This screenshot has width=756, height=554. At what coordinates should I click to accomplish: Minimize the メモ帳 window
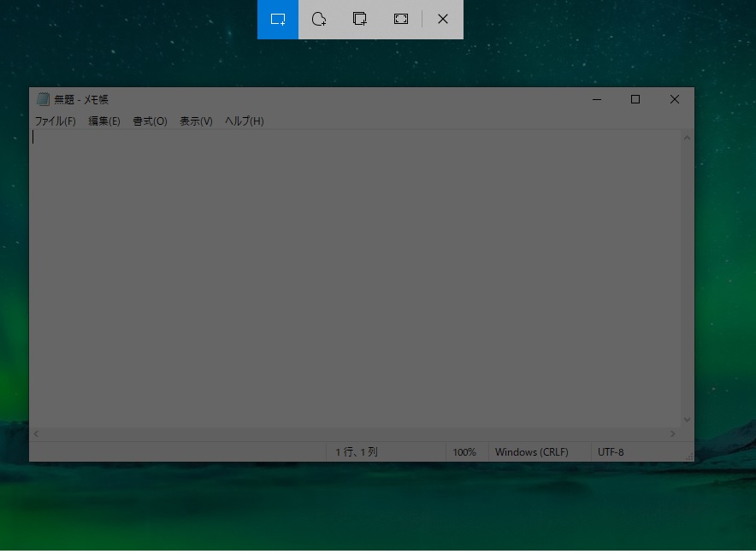(x=597, y=99)
